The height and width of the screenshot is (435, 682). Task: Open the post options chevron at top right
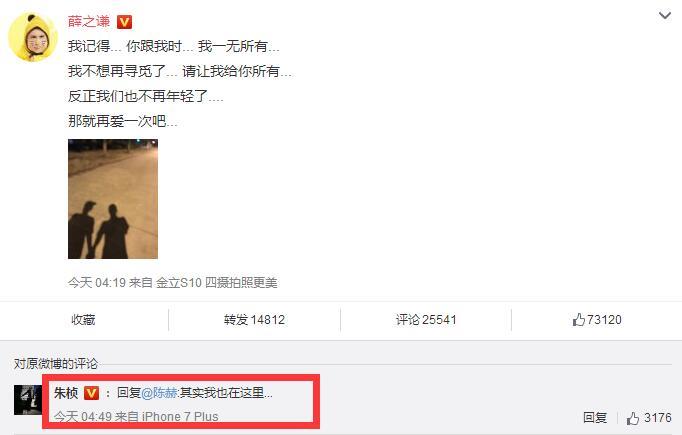pyautogui.click(x=665, y=16)
